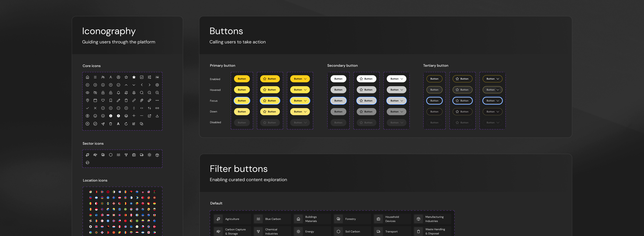
Task: Open the Focus secondary dropdown Button
Action: 397,101
